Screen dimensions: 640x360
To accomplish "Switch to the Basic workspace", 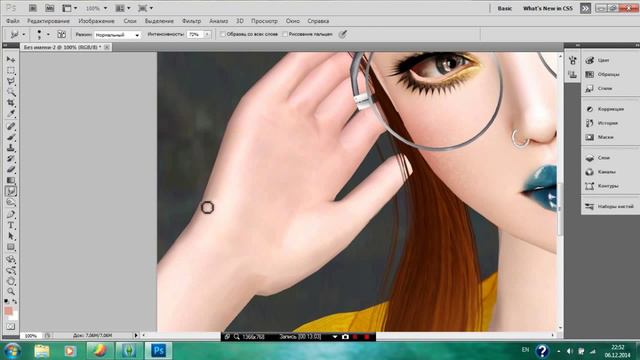I will [x=505, y=8].
